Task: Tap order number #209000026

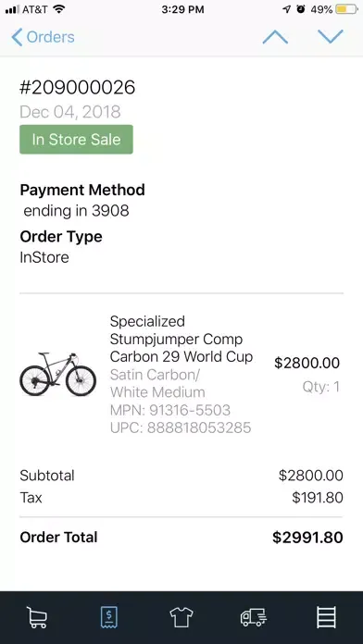Action: [x=77, y=88]
